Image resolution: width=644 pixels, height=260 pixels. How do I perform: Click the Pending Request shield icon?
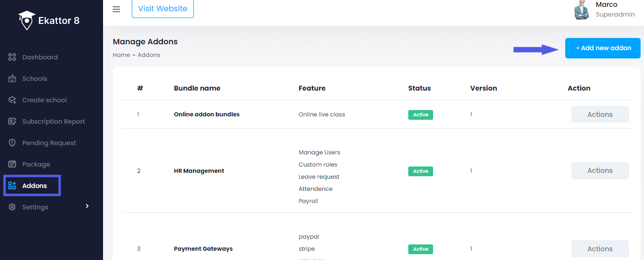coord(13,143)
